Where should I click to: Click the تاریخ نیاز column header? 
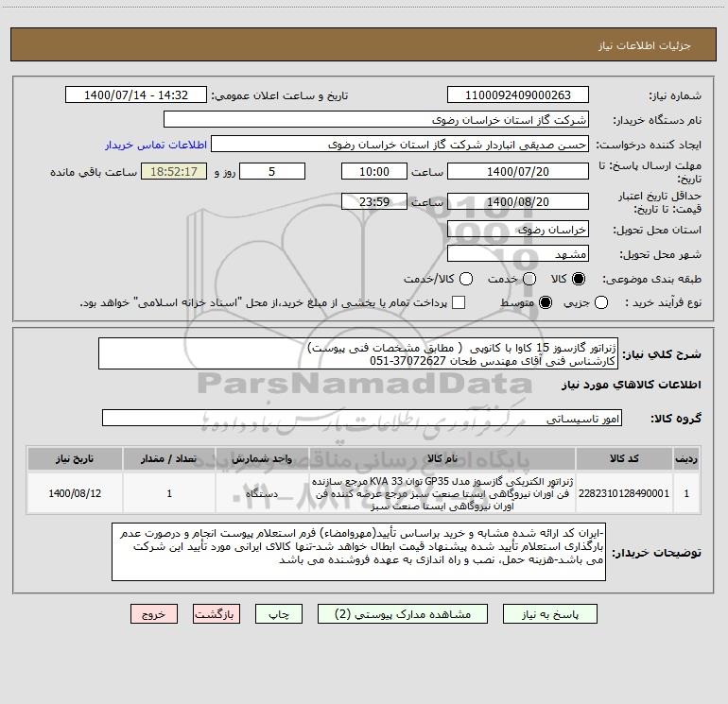(75, 458)
